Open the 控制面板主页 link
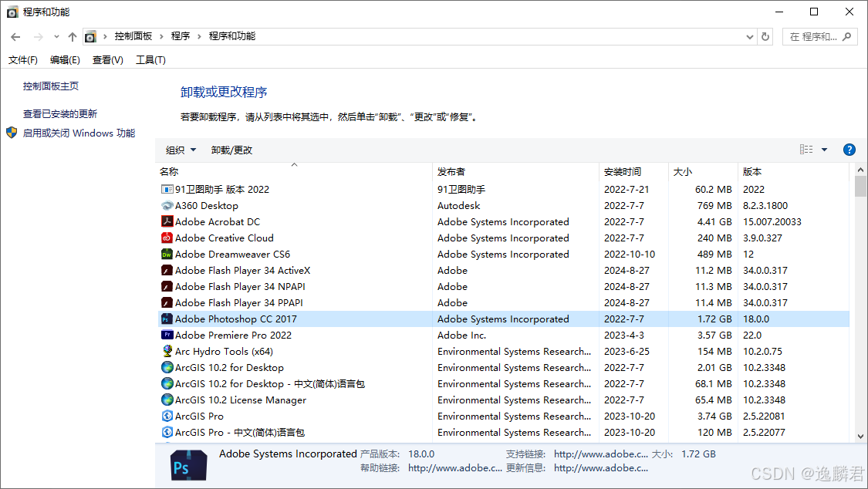The image size is (868, 489). [50, 86]
